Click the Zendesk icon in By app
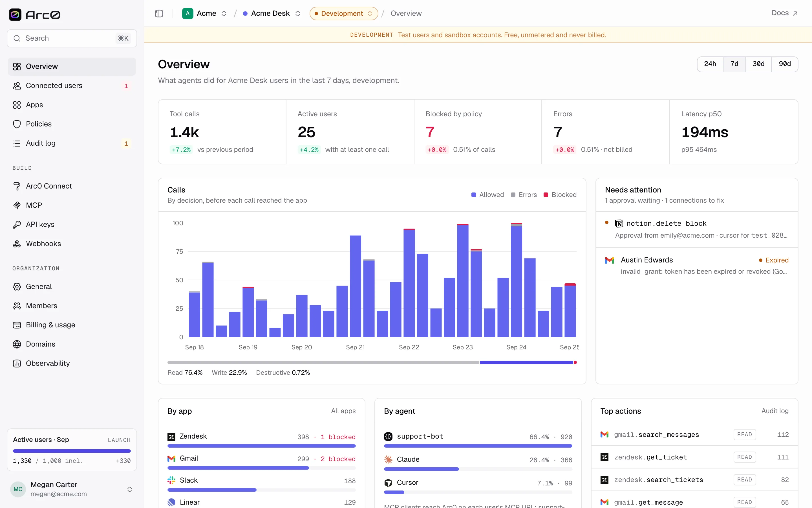Image resolution: width=812 pixels, height=508 pixels. (171, 436)
